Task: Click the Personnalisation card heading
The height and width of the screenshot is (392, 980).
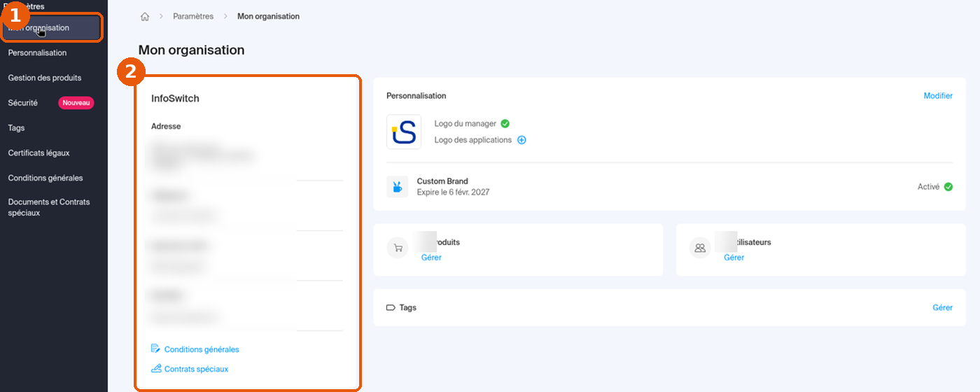Action: click(x=416, y=96)
